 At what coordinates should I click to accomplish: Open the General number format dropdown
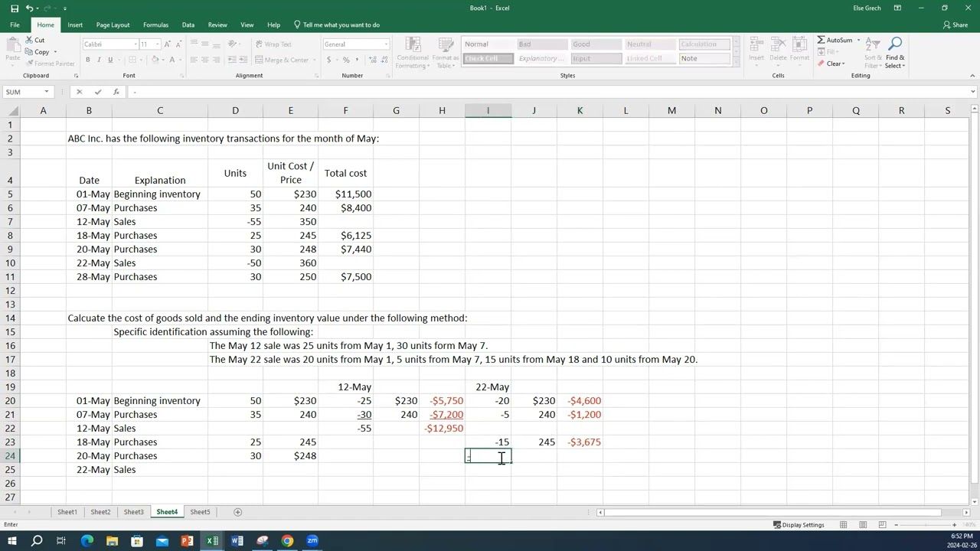tap(385, 44)
